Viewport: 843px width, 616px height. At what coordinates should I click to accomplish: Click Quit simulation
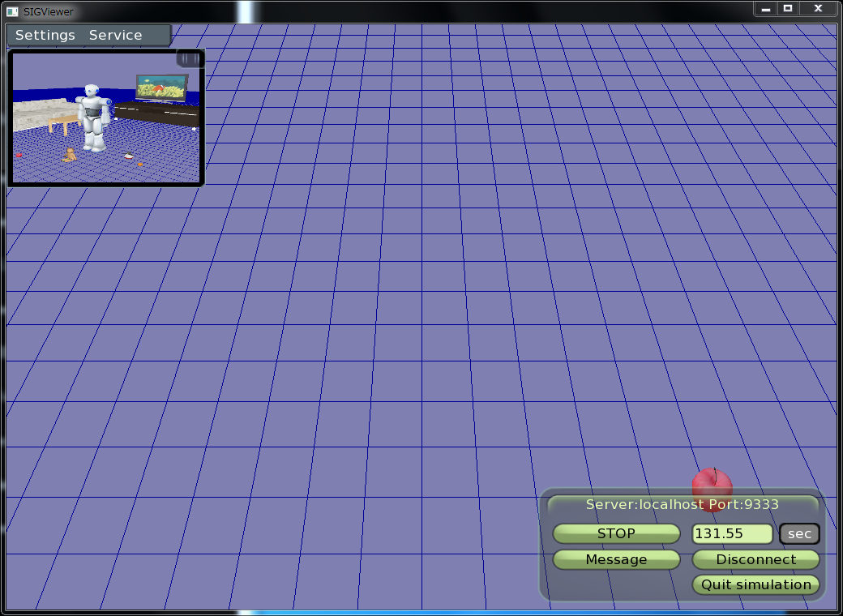tap(755, 584)
